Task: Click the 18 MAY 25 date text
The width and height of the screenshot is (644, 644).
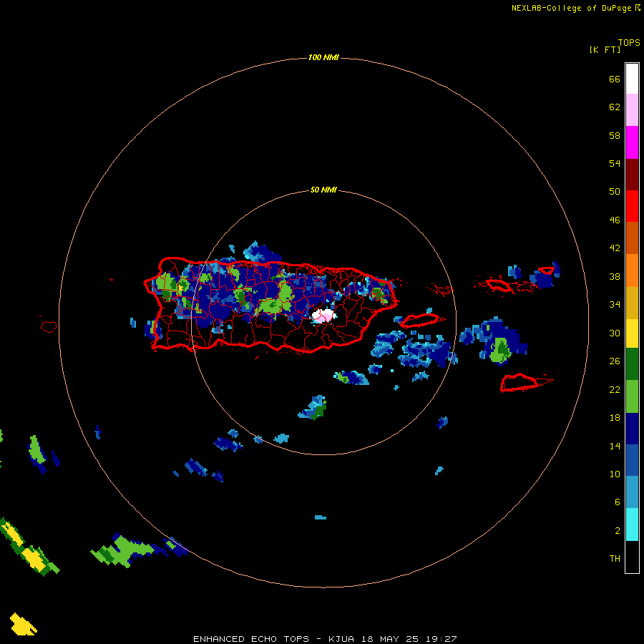Action: [390, 639]
